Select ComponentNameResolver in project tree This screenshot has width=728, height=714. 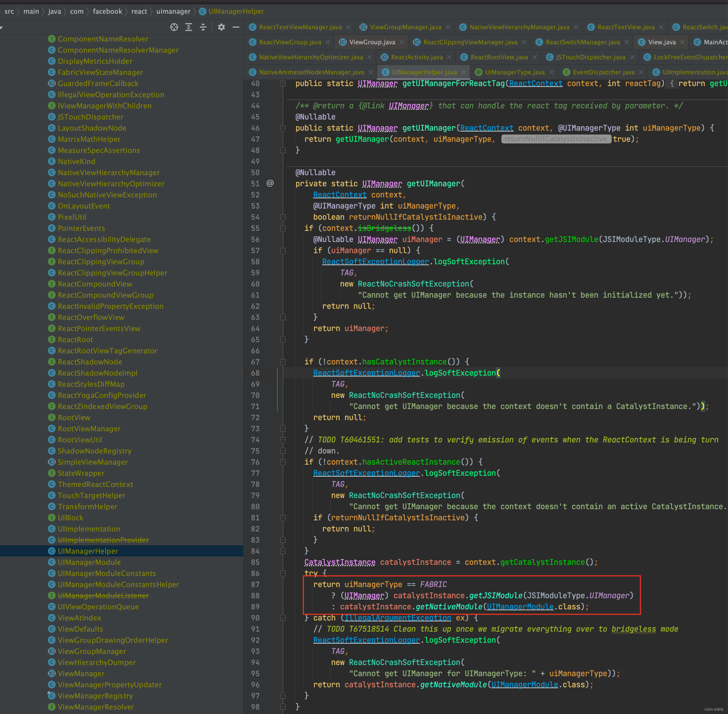point(103,39)
